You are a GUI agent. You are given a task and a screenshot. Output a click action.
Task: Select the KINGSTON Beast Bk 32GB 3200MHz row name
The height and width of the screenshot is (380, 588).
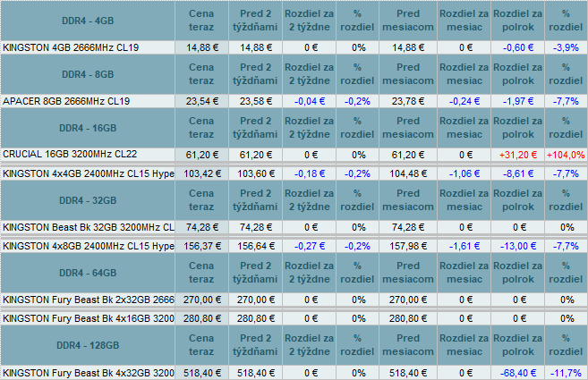(89, 227)
